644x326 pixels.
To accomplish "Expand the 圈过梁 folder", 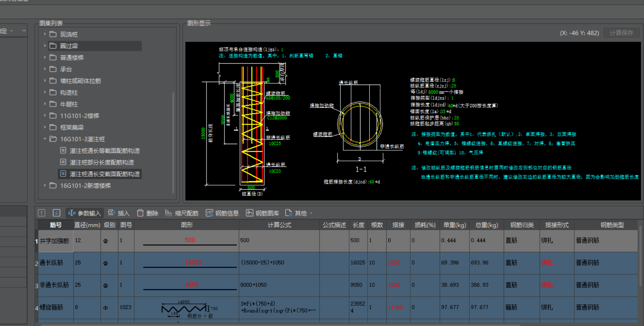I will coord(45,46).
